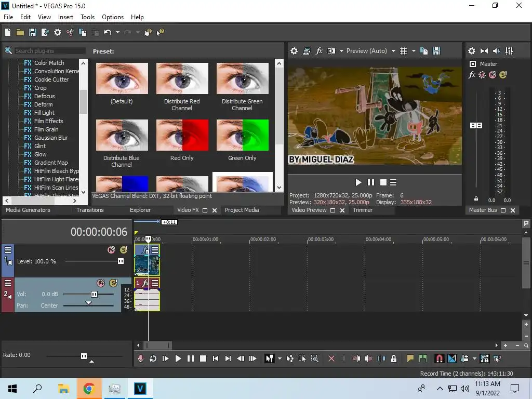Open audio track 2 hamburger menu
Viewport: 532px width, 399px height.
(x=8, y=283)
